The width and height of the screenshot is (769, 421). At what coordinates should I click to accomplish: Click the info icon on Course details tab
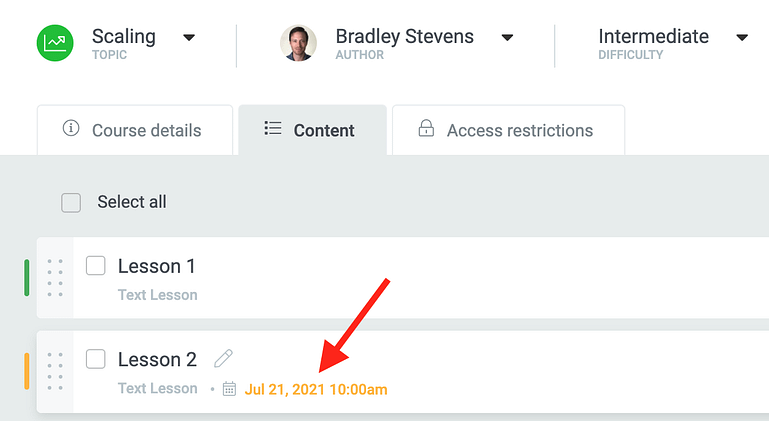point(70,129)
